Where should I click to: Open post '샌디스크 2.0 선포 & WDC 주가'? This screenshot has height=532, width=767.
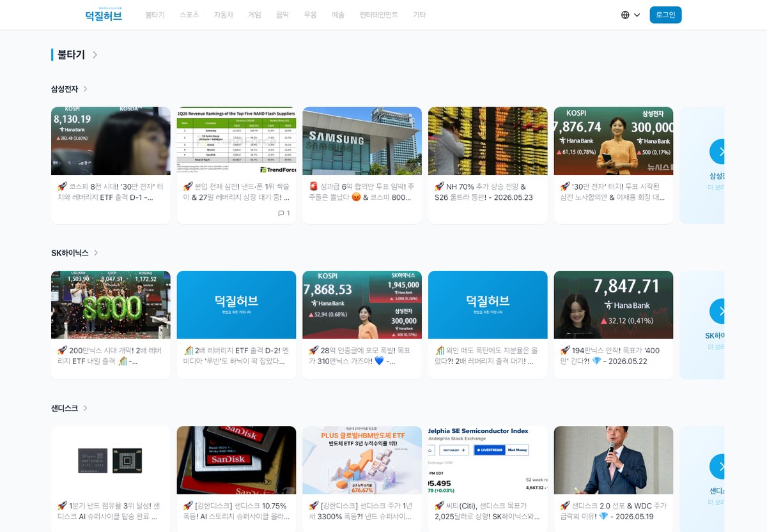(x=614, y=511)
